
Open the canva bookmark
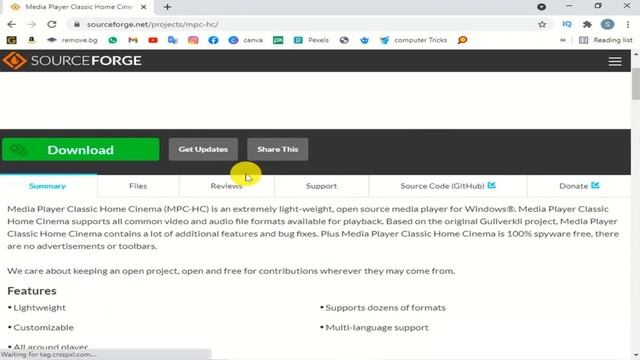point(246,40)
